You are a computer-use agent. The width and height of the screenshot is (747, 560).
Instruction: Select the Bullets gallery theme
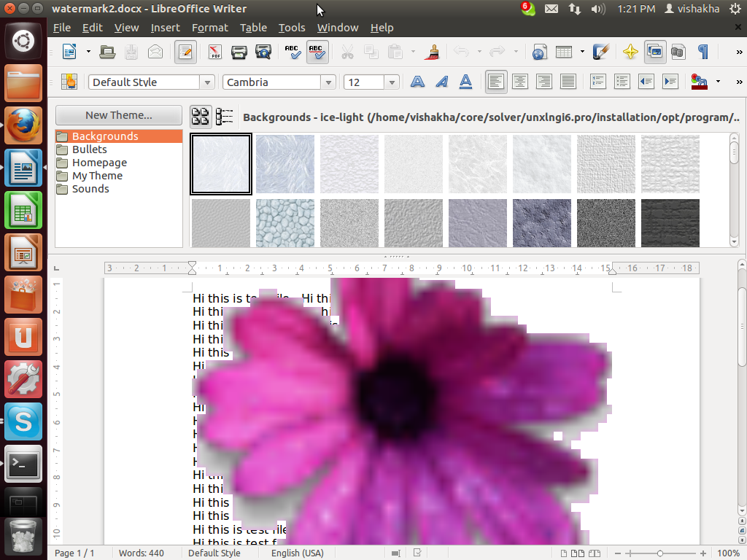(89, 149)
